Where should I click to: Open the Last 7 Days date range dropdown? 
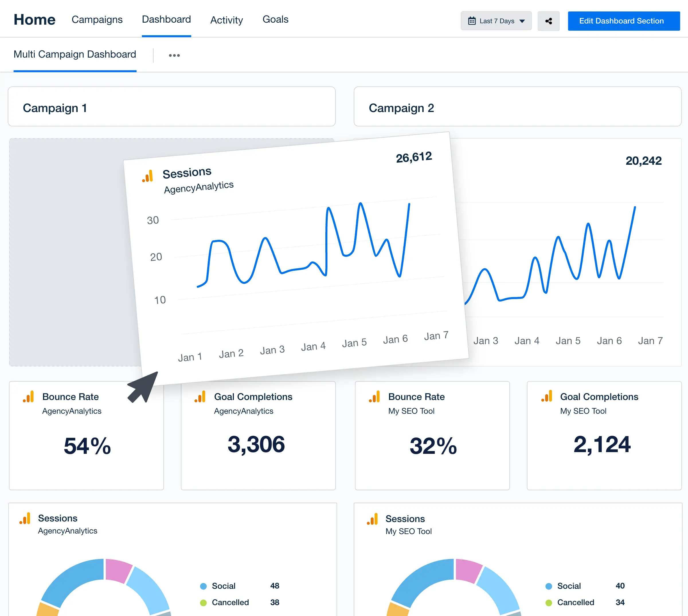click(x=496, y=21)
